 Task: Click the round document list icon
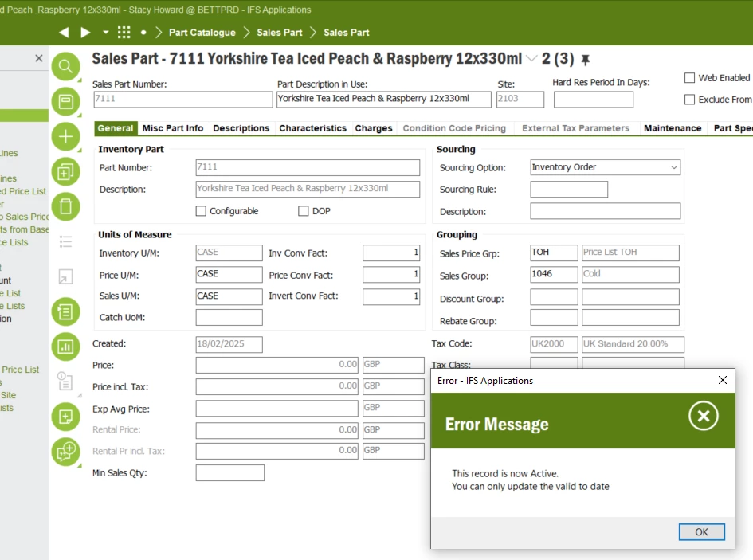point(66,311)
